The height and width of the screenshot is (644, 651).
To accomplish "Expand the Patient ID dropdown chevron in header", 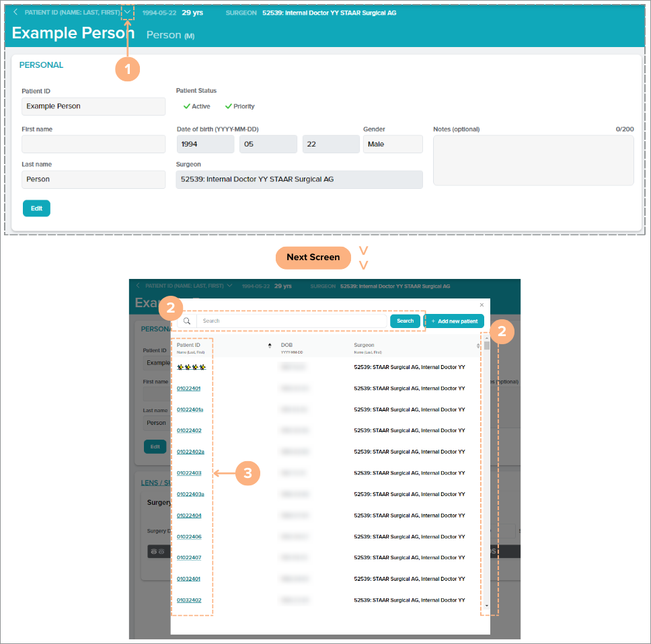I will point(127,12).
